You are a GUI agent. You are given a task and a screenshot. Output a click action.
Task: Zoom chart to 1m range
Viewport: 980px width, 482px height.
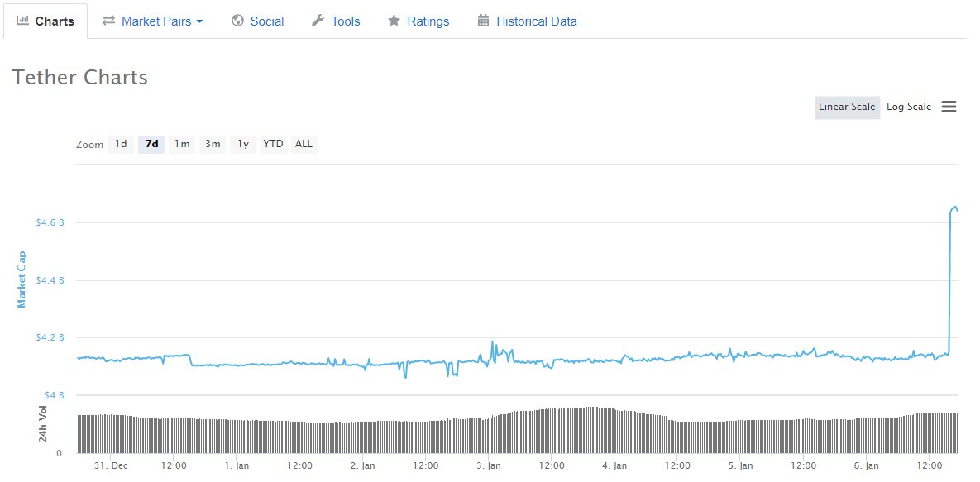pos(182,144)
